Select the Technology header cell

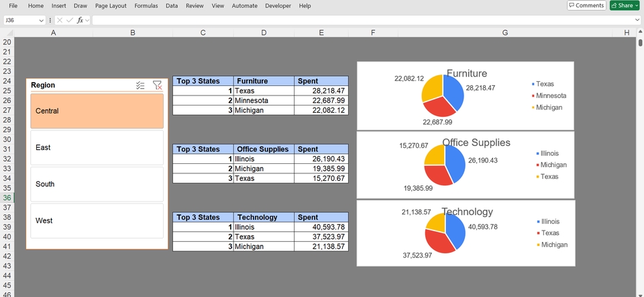pyautogui.click(x=264, y=217)
